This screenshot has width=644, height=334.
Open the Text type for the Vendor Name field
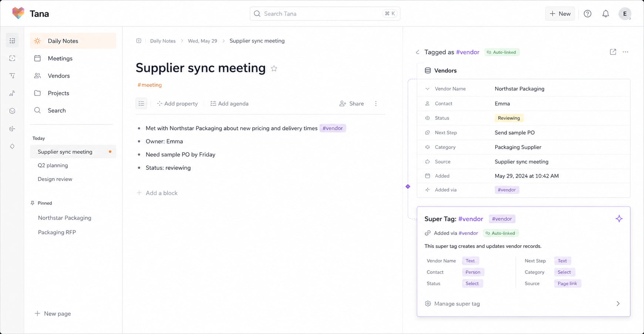[470, 261]
